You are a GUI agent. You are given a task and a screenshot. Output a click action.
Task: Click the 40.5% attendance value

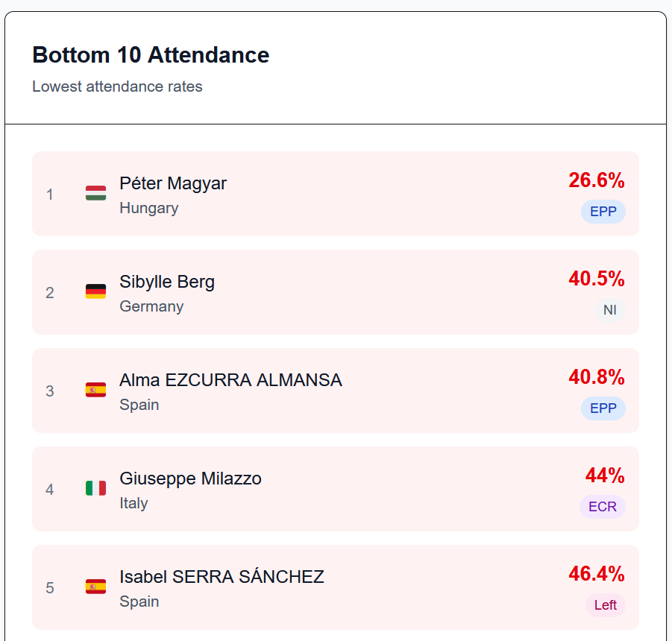click(596, 279)
